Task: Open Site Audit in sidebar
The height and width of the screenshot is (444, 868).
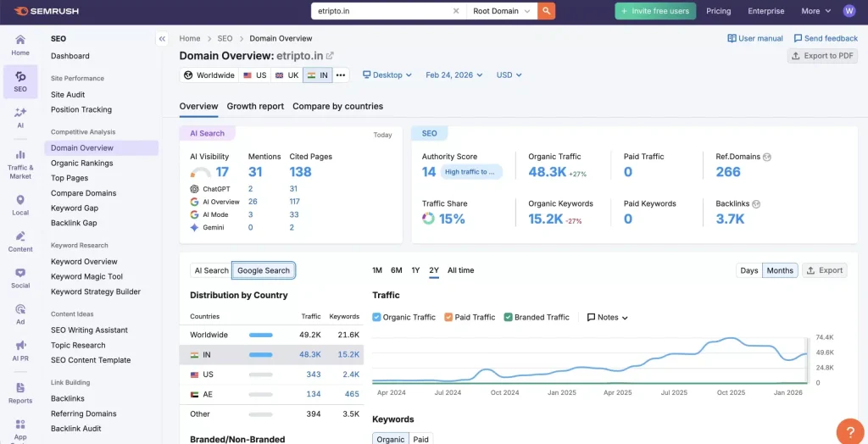Action: pos(68,95)
